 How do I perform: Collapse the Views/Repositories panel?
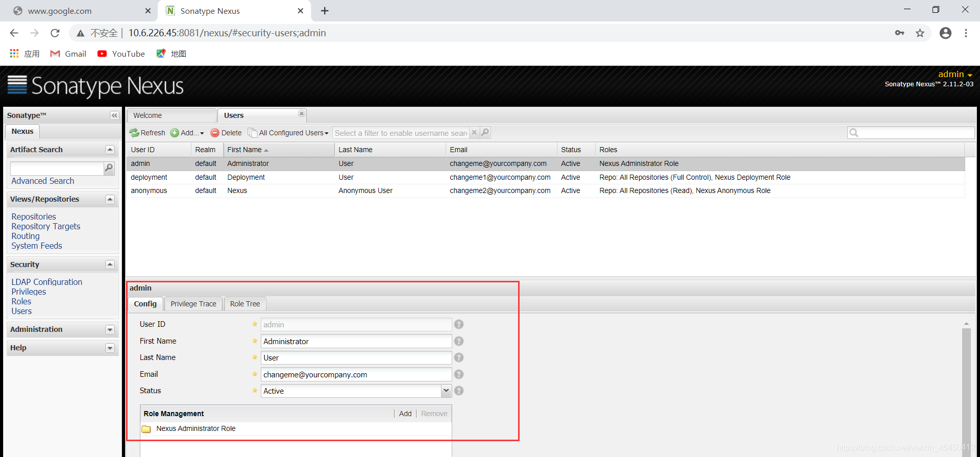(x=110, y=199)
